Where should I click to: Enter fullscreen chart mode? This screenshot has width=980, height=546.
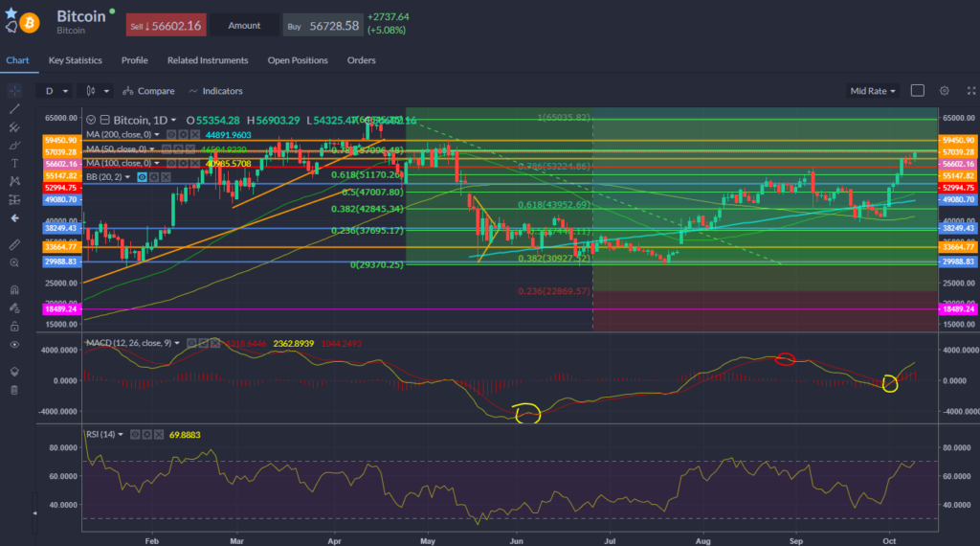click(x=971, y=91)
